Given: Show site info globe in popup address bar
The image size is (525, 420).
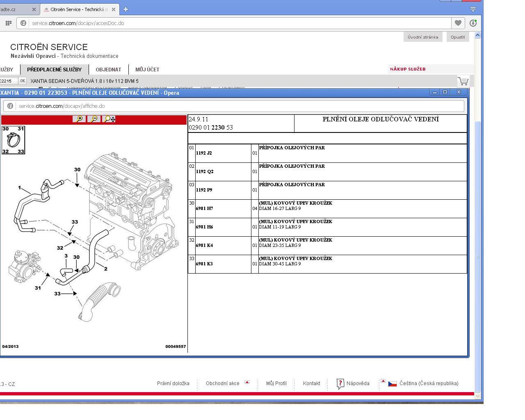Looking at the screenshot, I should tap(10, 106).
